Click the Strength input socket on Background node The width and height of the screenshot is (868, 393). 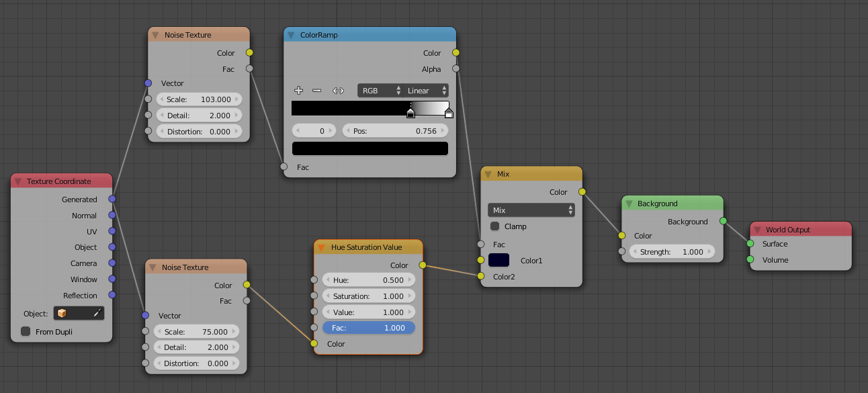tap(622, 252)
